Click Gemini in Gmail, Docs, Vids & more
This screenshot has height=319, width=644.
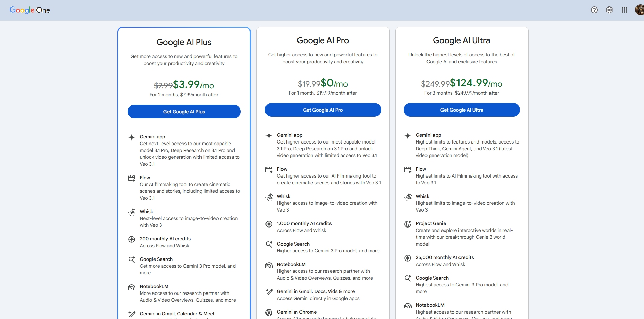316,291
